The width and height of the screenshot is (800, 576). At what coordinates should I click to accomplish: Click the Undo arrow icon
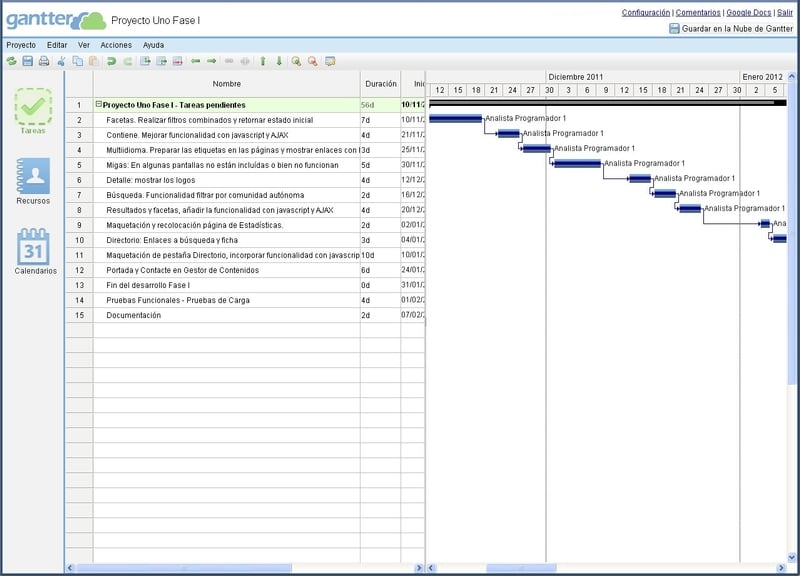tap(111, 61)
